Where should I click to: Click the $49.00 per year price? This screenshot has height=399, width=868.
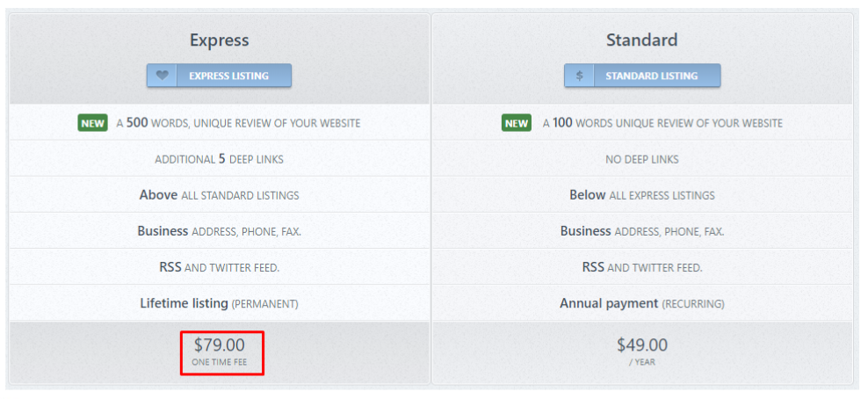click(641, 351)
